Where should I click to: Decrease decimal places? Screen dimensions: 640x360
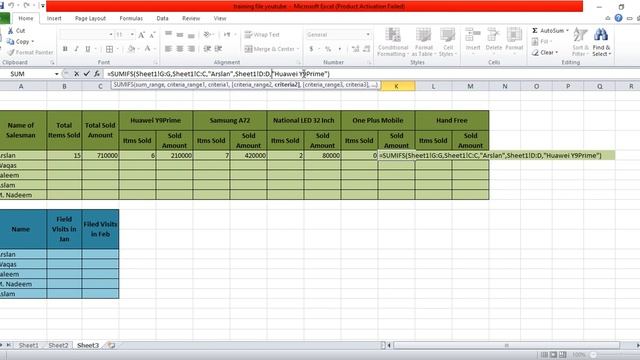pyautogui.click(x=367, y=49)
